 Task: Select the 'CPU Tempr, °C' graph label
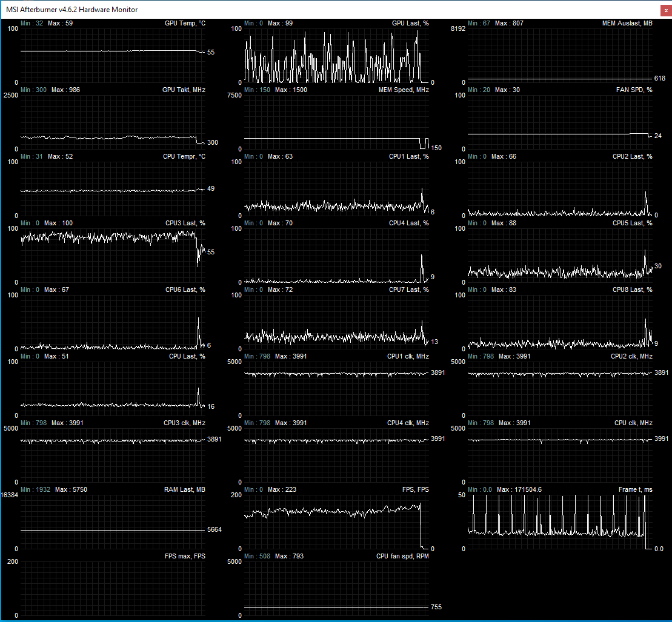(x=184, y=156)
